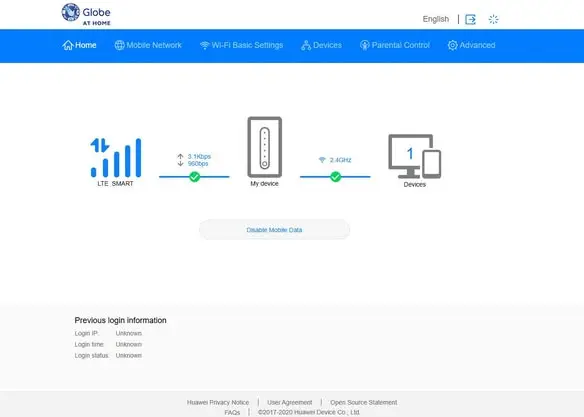Click the green check on mobile connection line
Viewport: 584px width, 417px height.
pyautogui.click(x=194, y=176)
